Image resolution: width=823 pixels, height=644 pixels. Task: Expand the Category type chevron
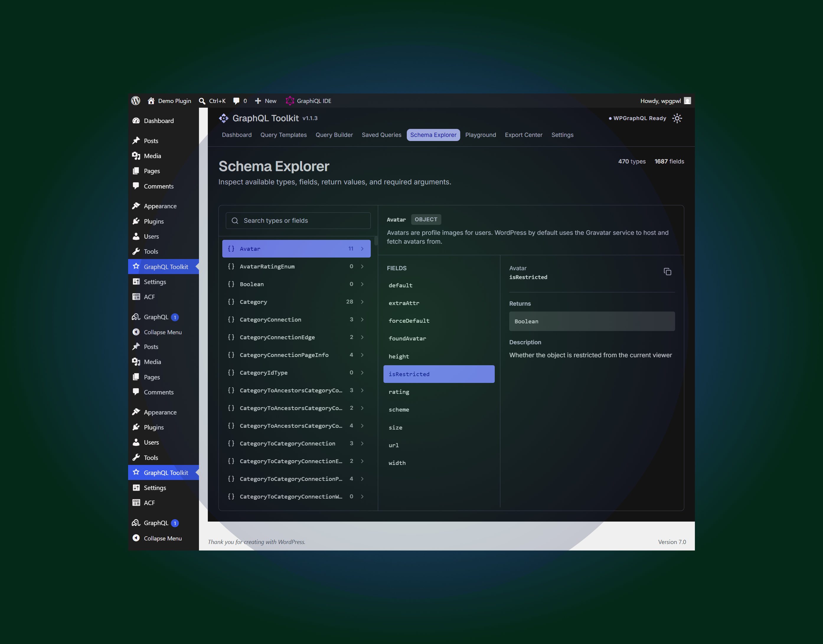[x=362, y=301]
